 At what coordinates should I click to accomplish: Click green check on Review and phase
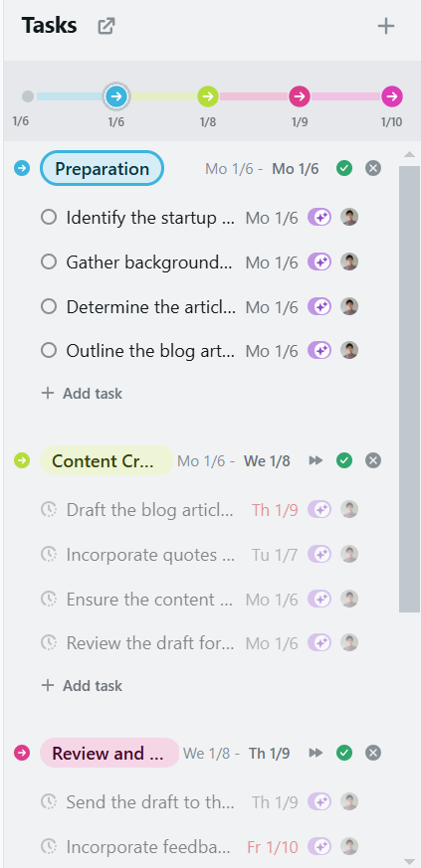344,753
